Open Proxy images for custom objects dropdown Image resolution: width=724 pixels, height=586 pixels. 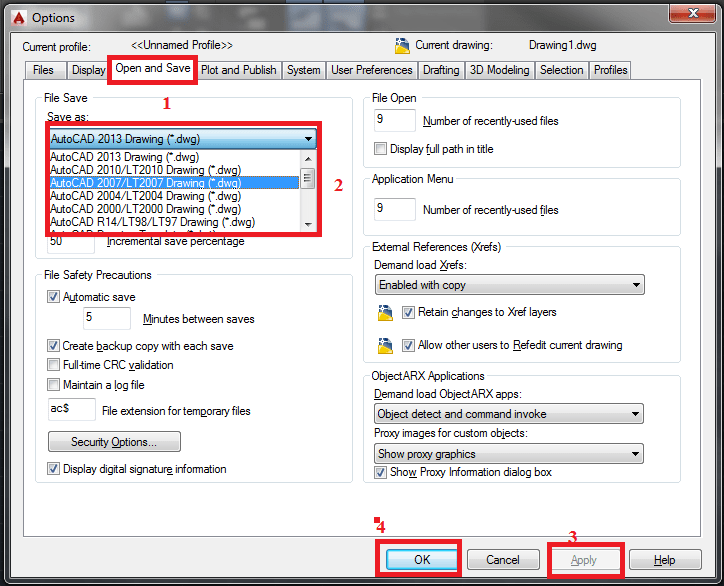pos(509,454)
